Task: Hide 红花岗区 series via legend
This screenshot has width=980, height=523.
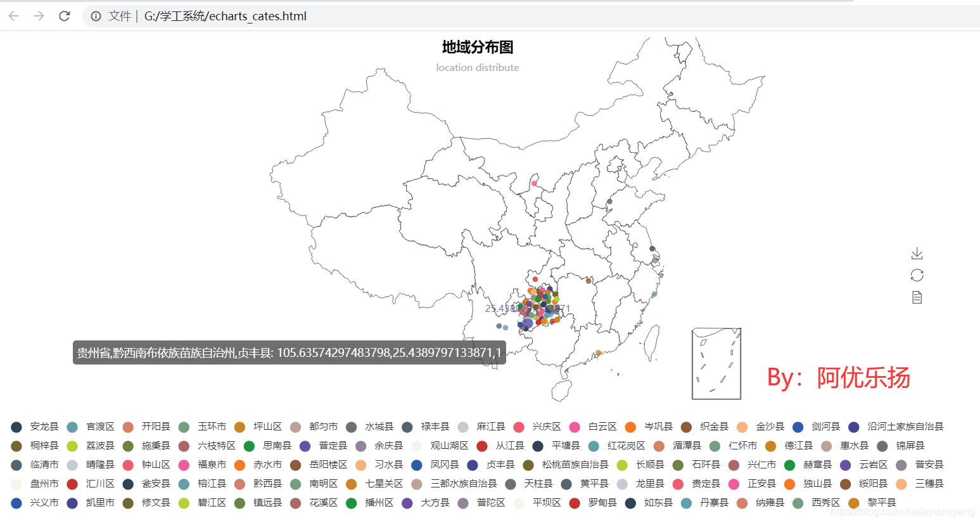Action: [616, 446]
